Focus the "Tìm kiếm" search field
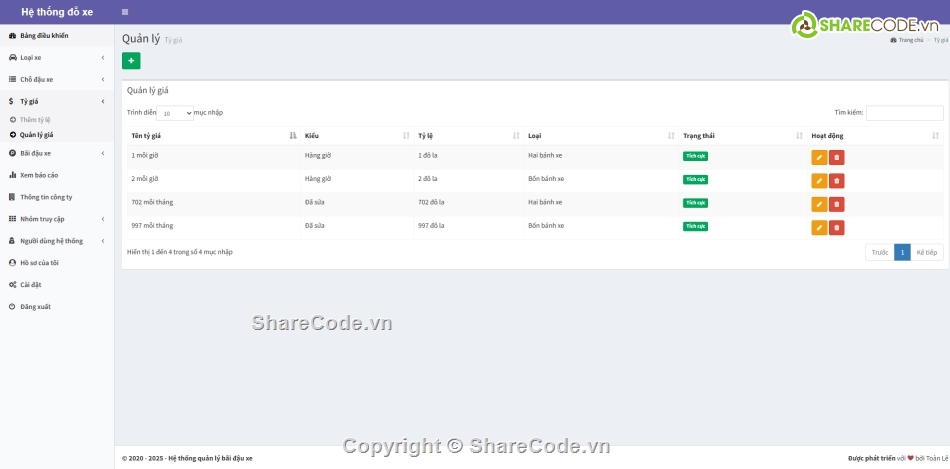This screenshot has height=469, width=950. (905, 113)
